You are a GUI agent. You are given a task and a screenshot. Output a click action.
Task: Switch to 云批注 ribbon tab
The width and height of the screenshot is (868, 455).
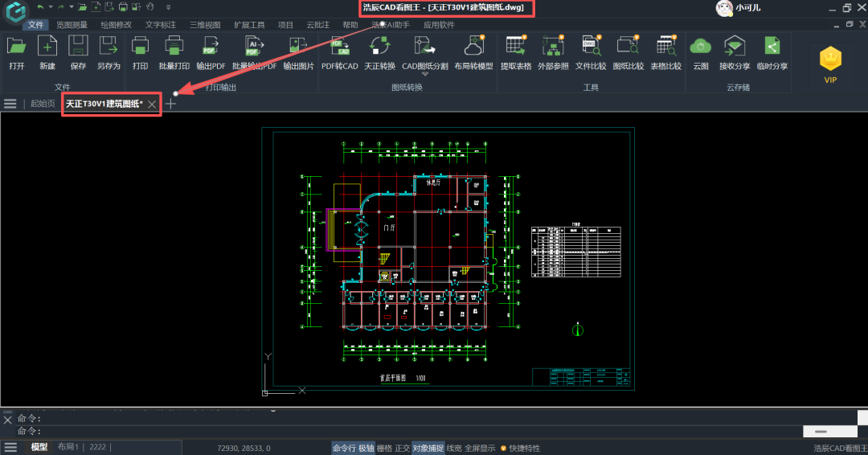[317, 25]
